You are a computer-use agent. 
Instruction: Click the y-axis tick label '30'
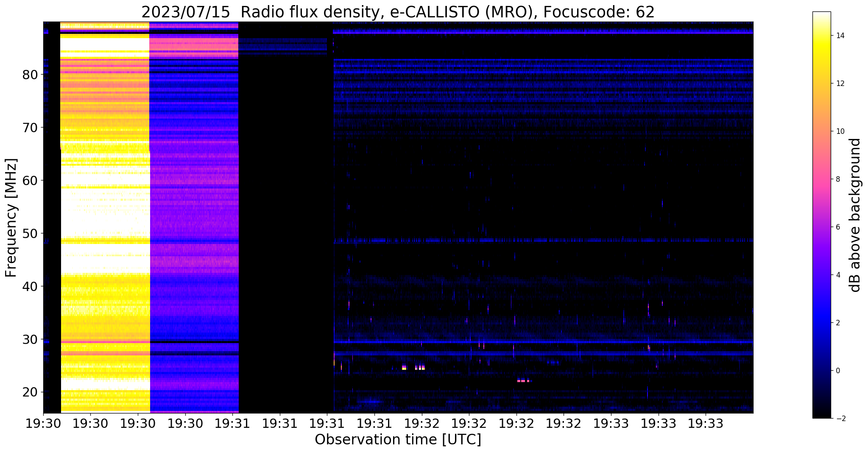click(x=30, y=340)
